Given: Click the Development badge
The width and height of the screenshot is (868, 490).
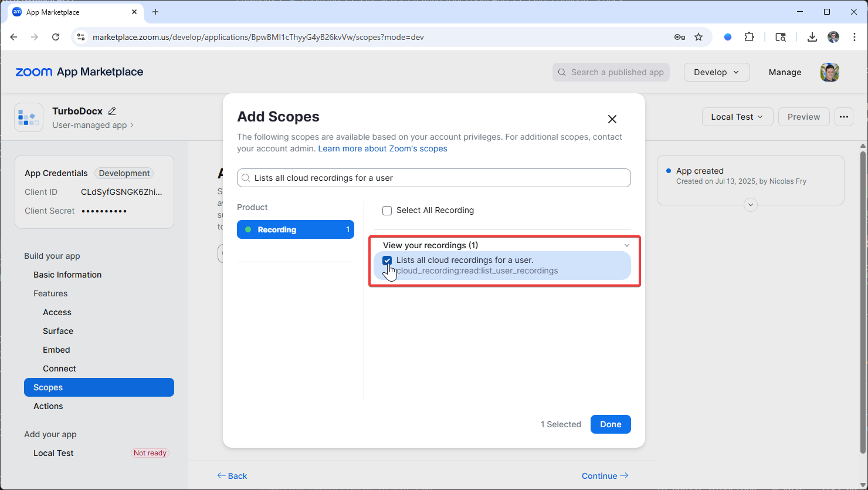Looking at the screenshot, I should click(x=124, y=173).
